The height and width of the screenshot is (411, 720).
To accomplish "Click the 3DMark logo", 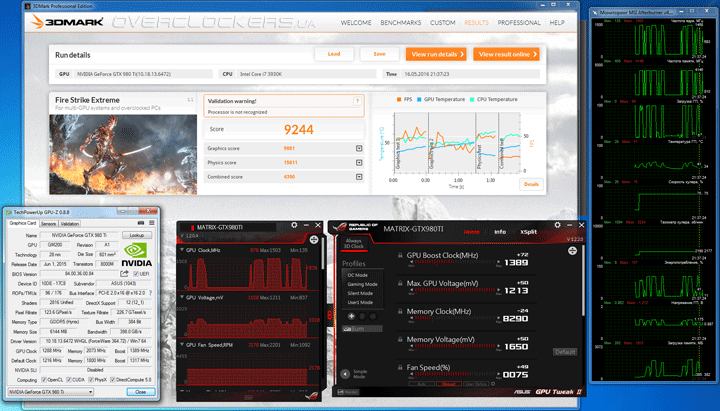I will coord(68,22).
